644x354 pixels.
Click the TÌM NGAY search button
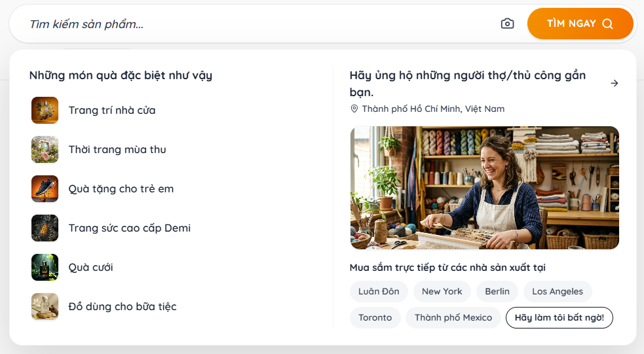point(580,24)
